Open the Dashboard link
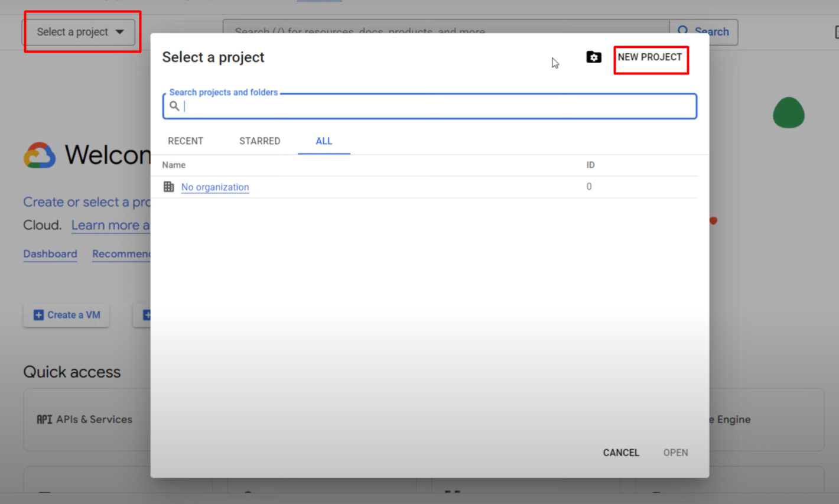Screen dimensions: 839x504 pyautogui.click(x=50, y=254)
